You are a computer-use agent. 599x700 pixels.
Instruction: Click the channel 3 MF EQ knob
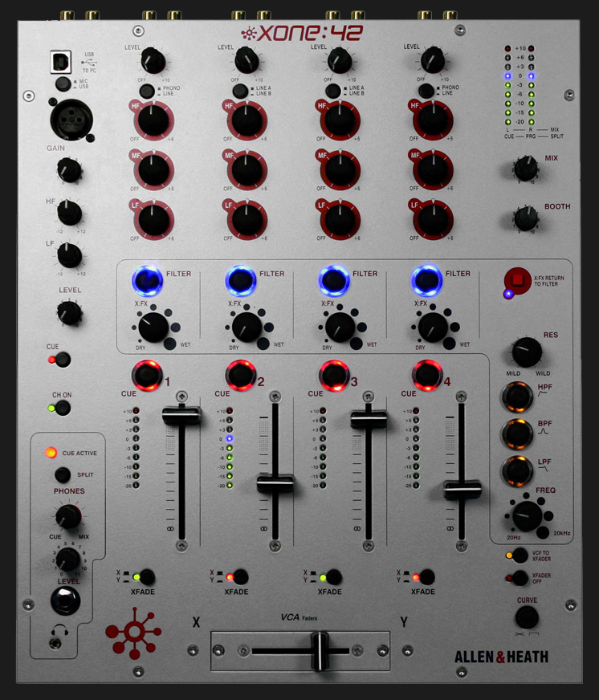[340, 170]
